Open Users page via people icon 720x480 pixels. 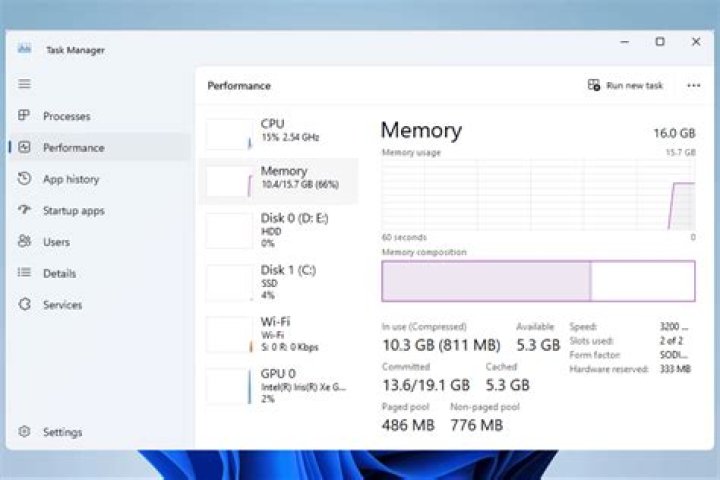(x=24, y=242)
